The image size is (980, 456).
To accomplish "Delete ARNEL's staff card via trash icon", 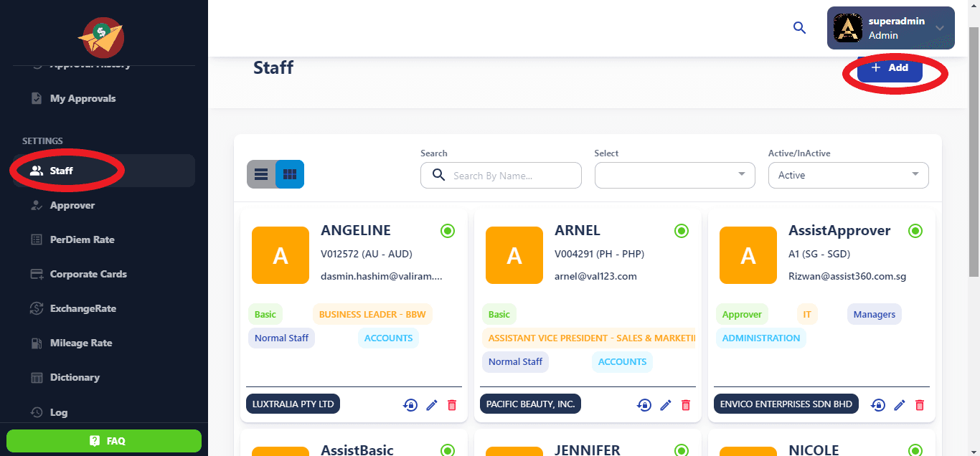I will pyautogui.click(x=686, y=405).
